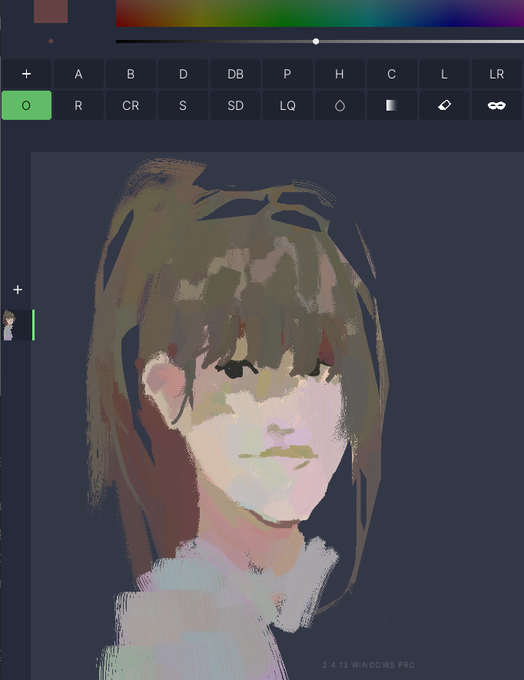Toggle the active green O brush
524x680 pixels.
[26, 105]
